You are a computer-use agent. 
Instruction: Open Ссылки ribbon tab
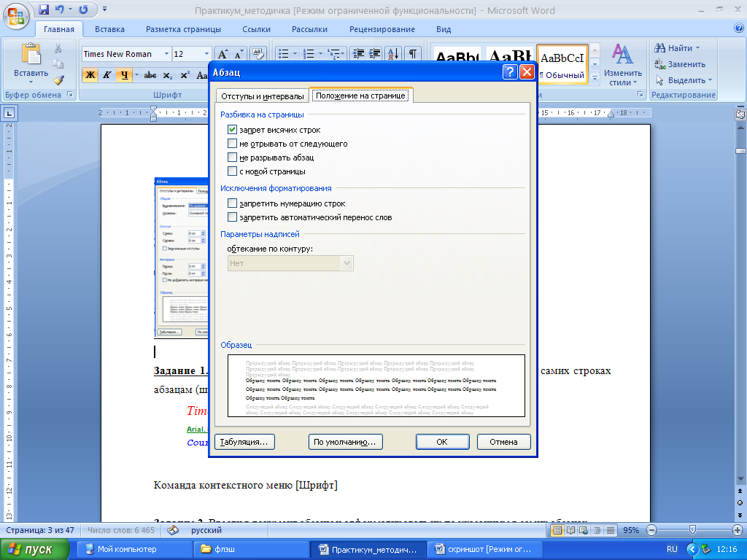pyautogui.click(x=256, y=29)
